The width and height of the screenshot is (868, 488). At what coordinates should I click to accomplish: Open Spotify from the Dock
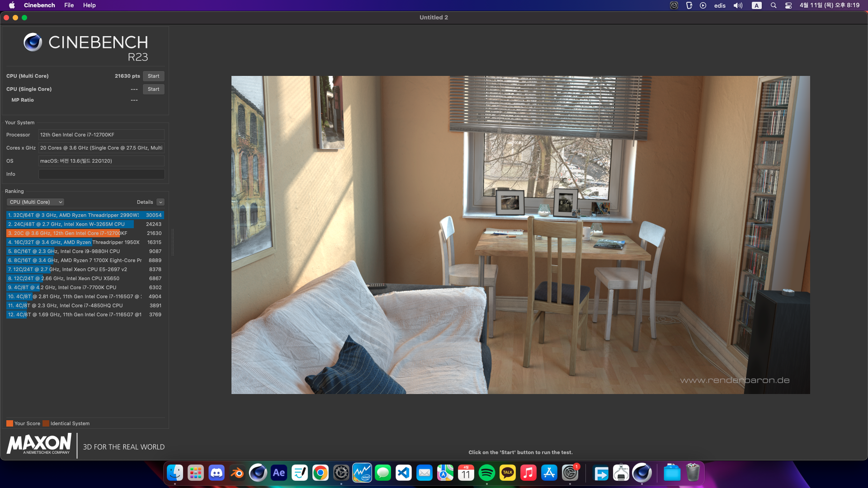coord(487,473)
